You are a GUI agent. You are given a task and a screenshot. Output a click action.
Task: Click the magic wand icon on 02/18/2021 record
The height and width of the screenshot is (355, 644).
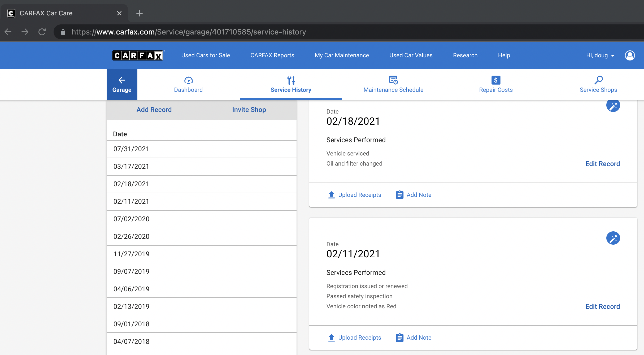pyautogui.click(x=613, y=106)
